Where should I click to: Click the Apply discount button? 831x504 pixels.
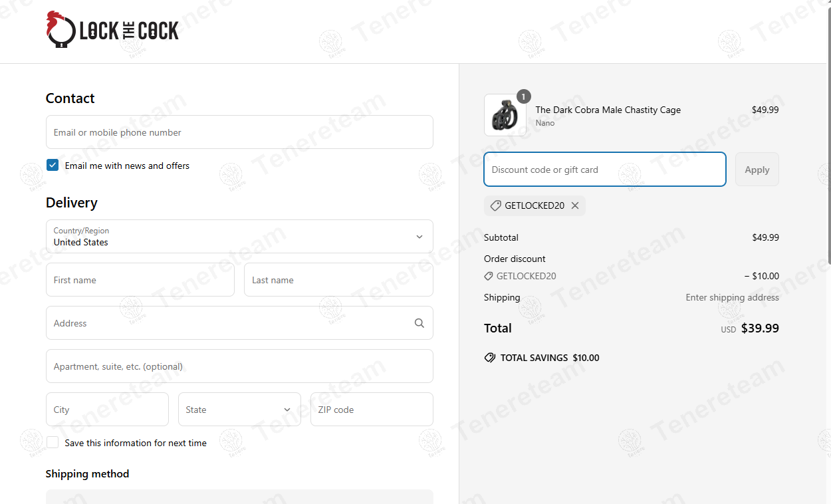[757, 169]
